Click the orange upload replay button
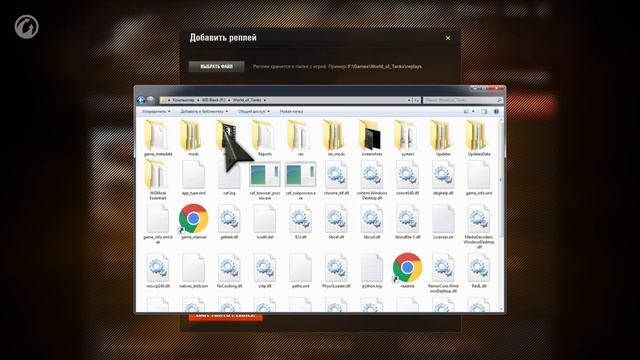 [x=225, y=317]
